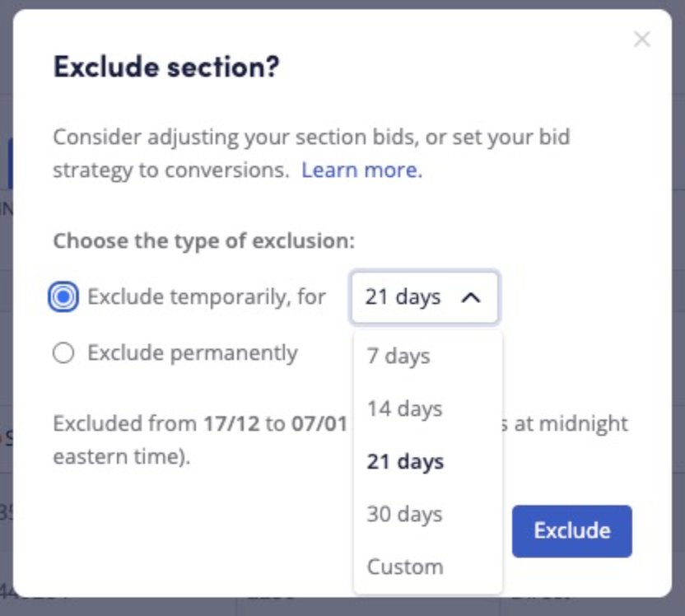
Task: Choose 7 days from the duration list
Action: (x=398, y=357)
